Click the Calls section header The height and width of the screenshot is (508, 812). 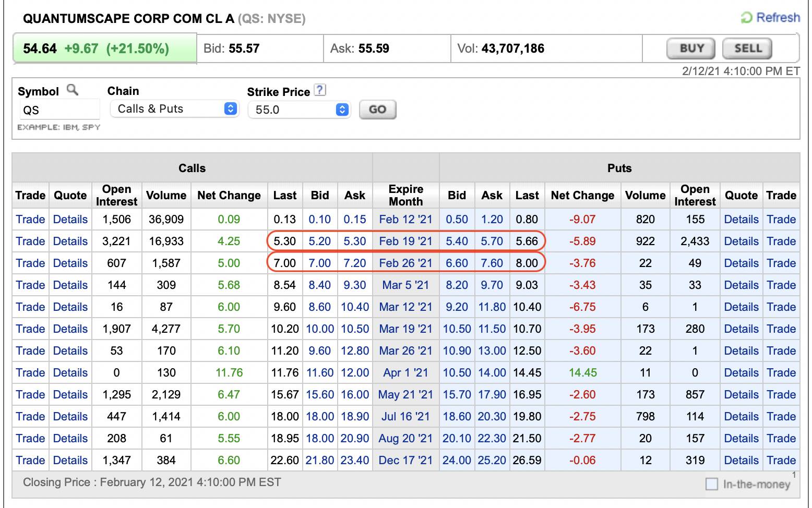[x=192, y=168]
